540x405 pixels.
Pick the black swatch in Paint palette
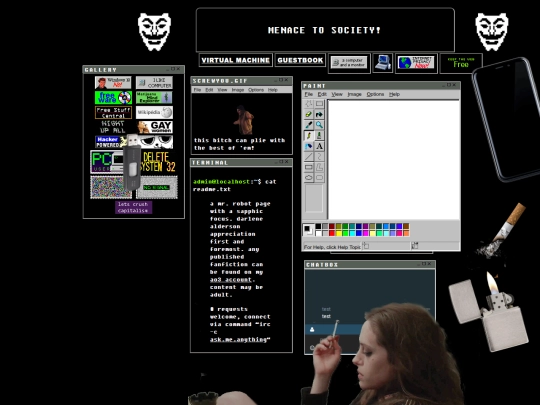point(318,227)
